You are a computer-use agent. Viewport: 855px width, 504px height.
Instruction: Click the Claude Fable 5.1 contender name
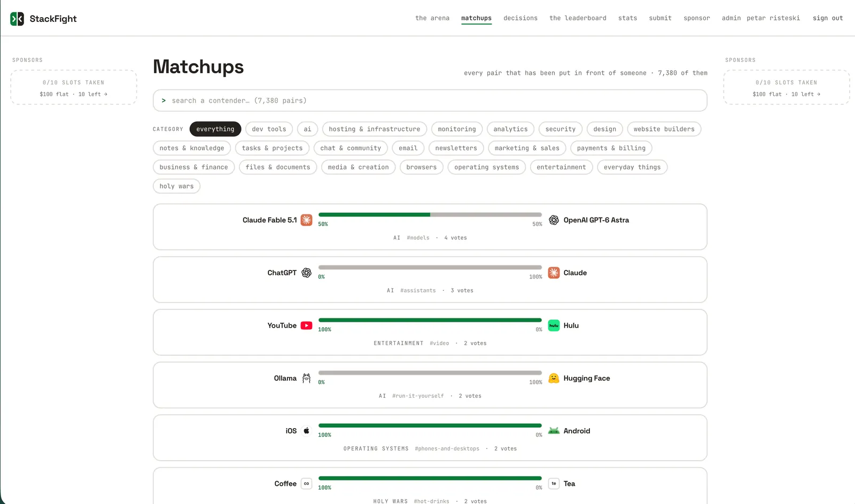point(269,220)
